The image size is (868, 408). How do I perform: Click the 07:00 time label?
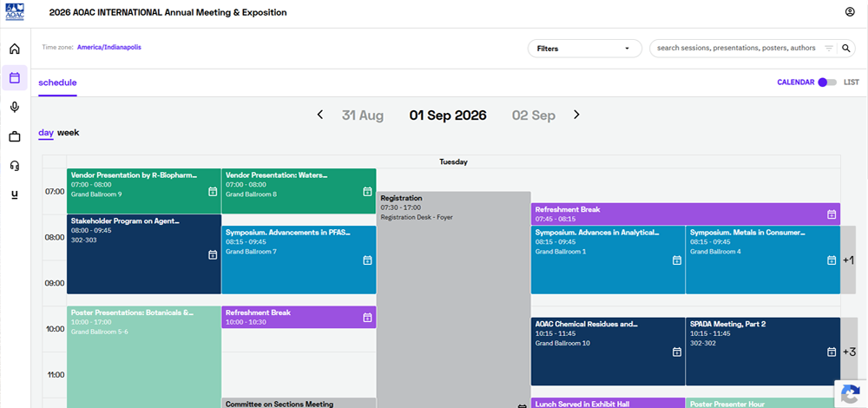point(54,192)
